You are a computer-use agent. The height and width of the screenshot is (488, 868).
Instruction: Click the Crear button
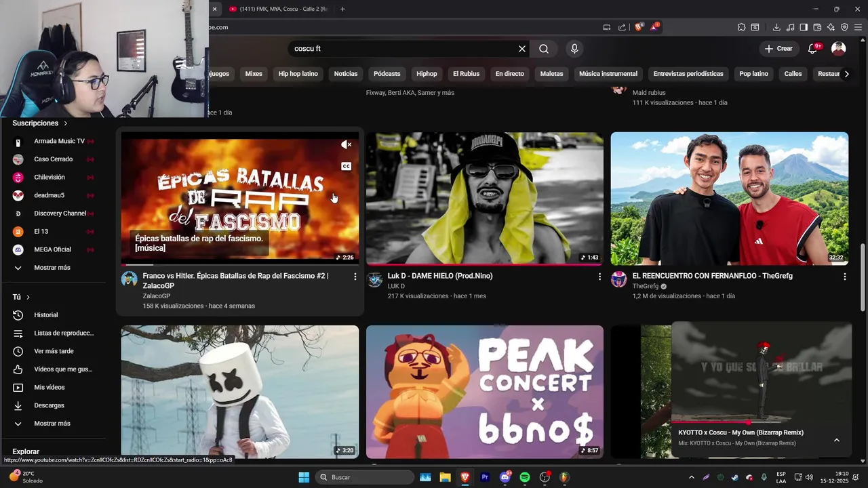click(x=778, y=49)
